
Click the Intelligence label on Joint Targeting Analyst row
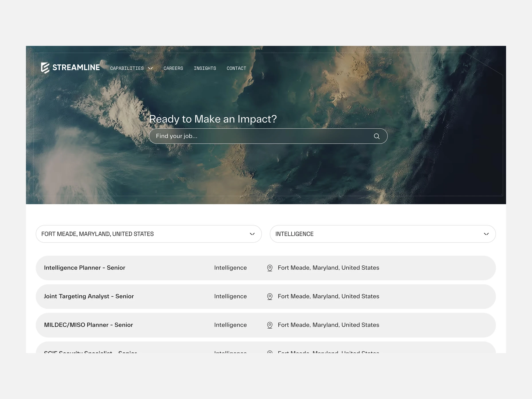[230, 296]
